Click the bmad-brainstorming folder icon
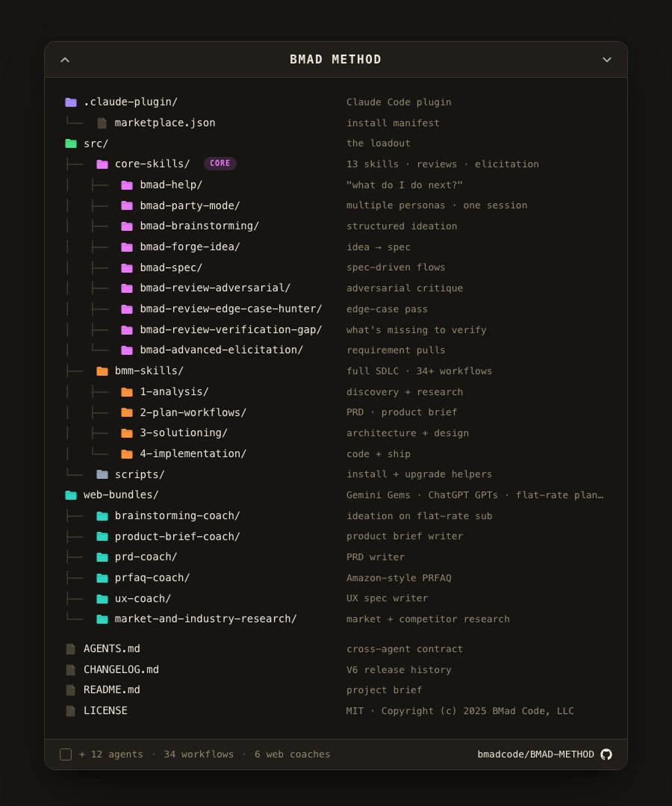The height and width of the screenshot is (806, 672). (x=127, y=226)
